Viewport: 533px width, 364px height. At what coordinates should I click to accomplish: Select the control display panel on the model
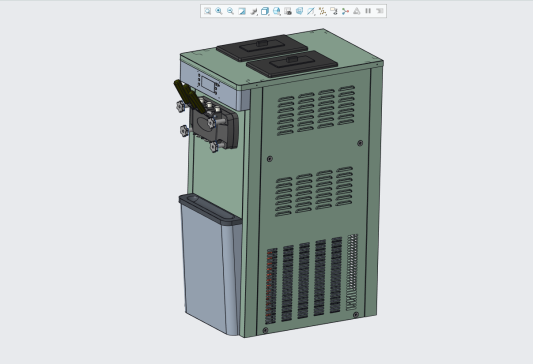click(x=208, y=84)
